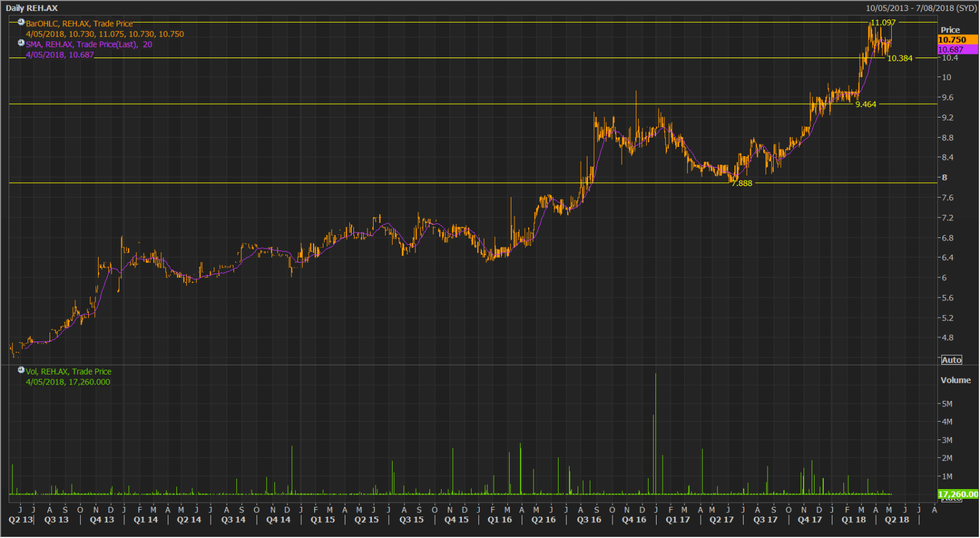Image resolution: width=980 pixels, height=538 pixels.
Task: Click the Q1 15 quarter label
Action: coord(323,520)
